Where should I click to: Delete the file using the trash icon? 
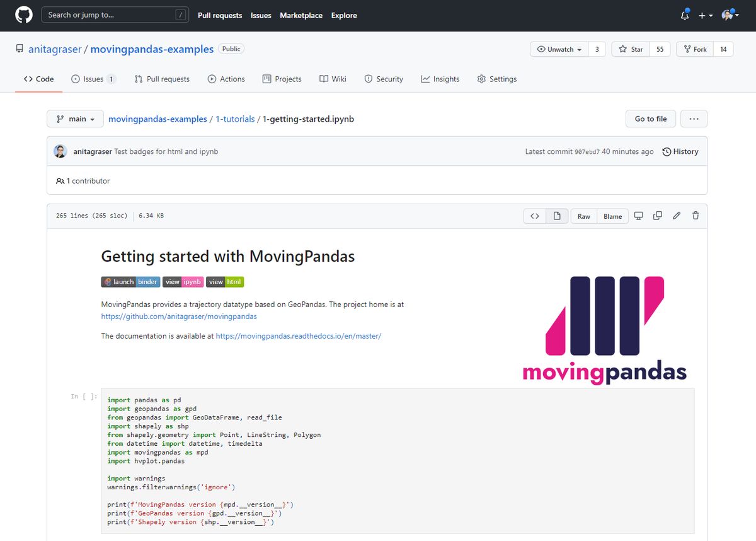click(x=696, y=216)
